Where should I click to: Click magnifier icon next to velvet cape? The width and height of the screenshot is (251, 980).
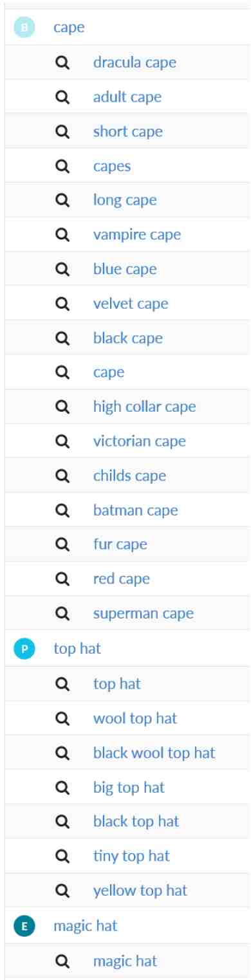(x=62, y=304)
